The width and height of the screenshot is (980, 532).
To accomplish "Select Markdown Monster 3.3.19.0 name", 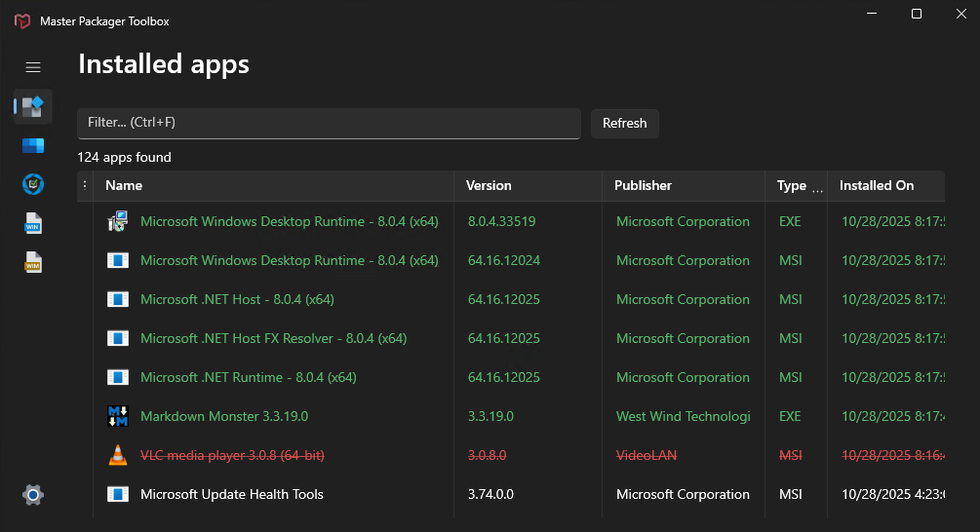I will [223, 416].
